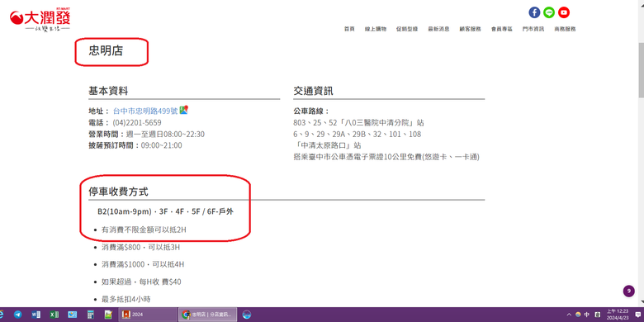Toggle the 中 input method indicator
Image resolution: width=644 pixels, height=322 pixels.
(587, 315)
